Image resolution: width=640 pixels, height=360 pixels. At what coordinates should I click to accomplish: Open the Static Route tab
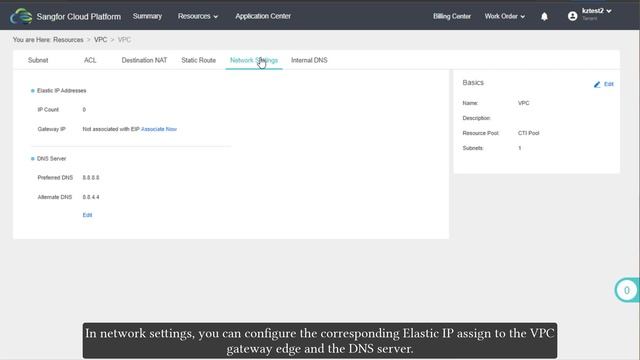198,60
